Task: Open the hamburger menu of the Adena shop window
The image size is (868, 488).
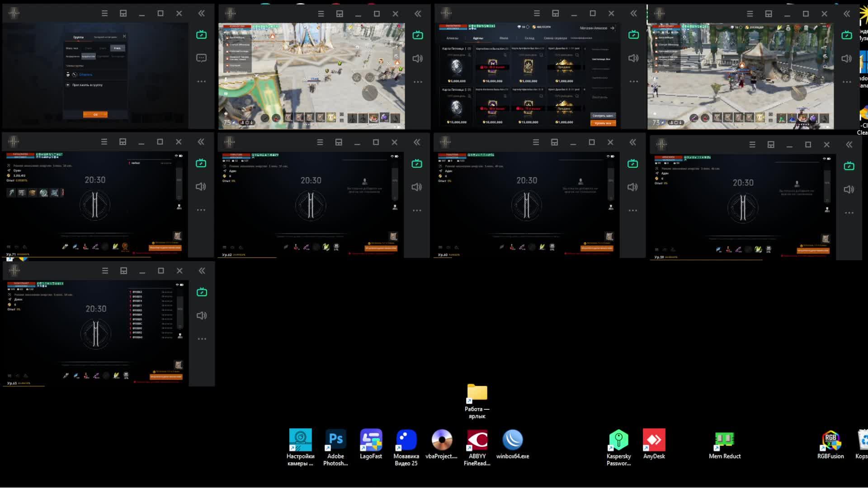Action: click(x=537, y=14)
